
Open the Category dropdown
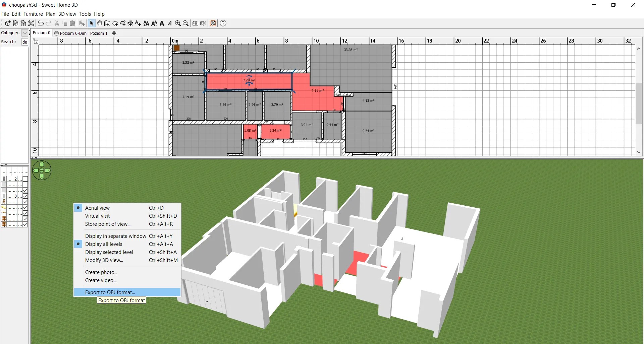coord(24,33)
